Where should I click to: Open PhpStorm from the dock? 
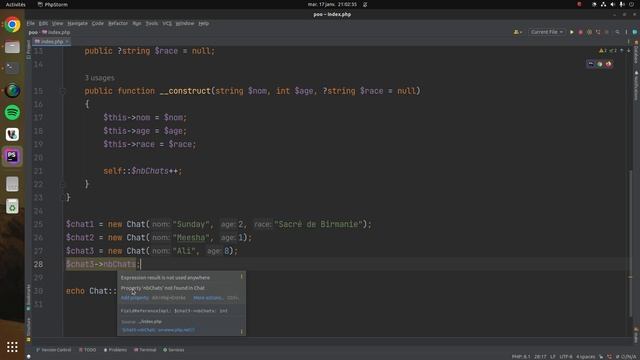coord(12,156)
